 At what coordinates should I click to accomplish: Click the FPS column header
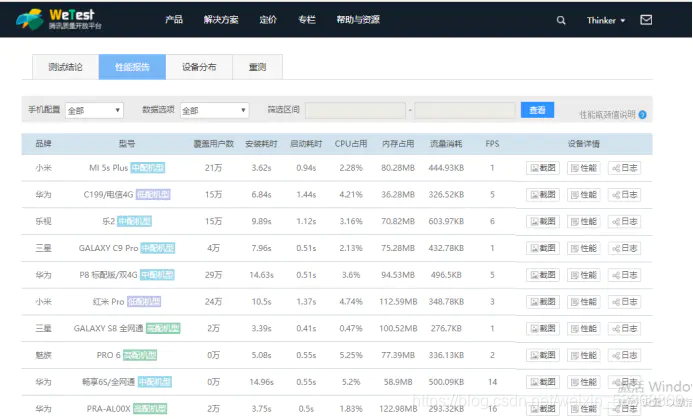(492, 144)
